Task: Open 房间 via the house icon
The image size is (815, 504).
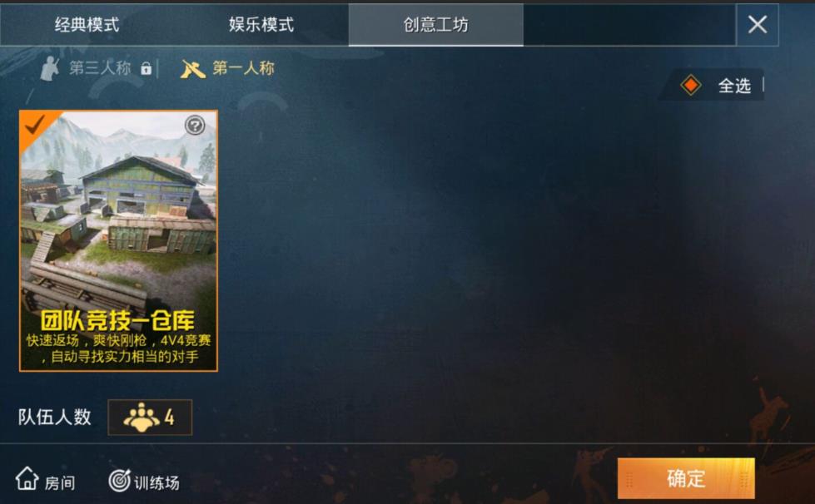Action: coord(27,478)
